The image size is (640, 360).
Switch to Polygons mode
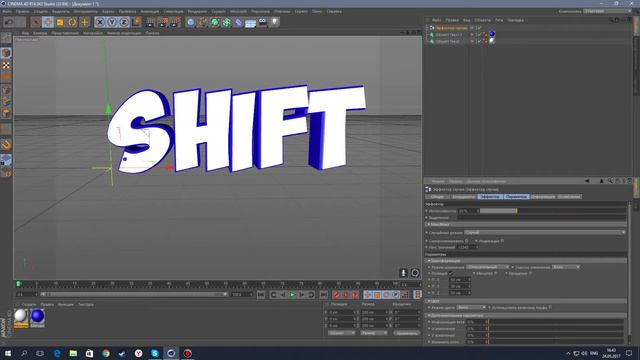[x=6, y=113]
